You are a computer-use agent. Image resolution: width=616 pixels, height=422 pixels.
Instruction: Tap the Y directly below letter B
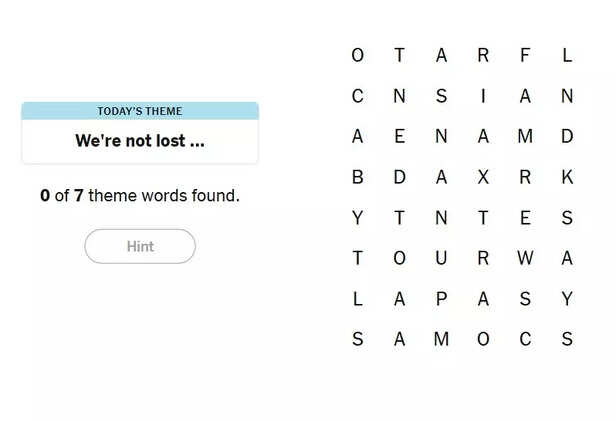point(357,218)
